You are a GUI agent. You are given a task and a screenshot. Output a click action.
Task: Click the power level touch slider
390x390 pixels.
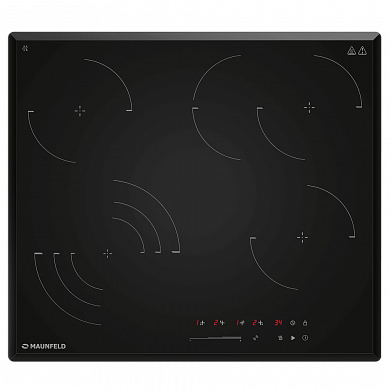click(215, 339)
